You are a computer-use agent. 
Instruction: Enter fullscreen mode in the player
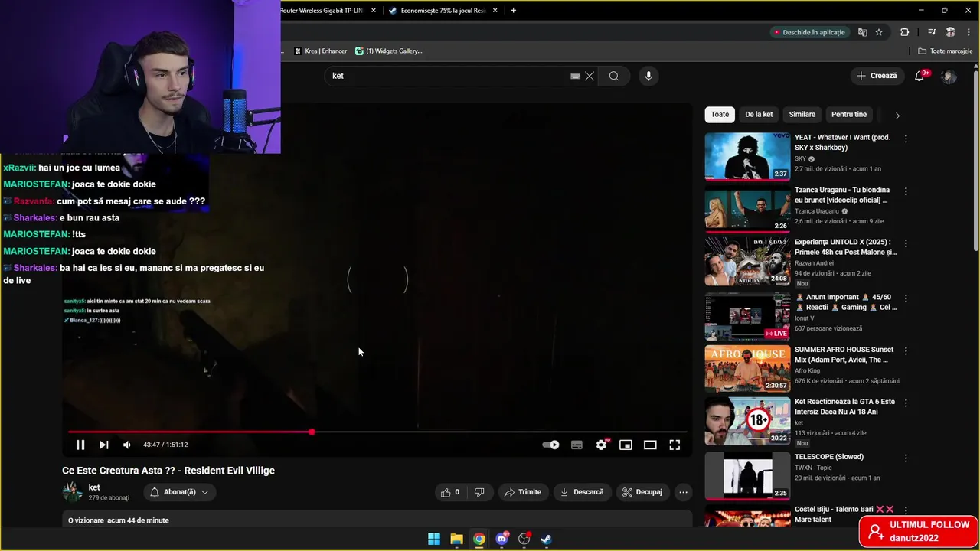pos(675,445)
